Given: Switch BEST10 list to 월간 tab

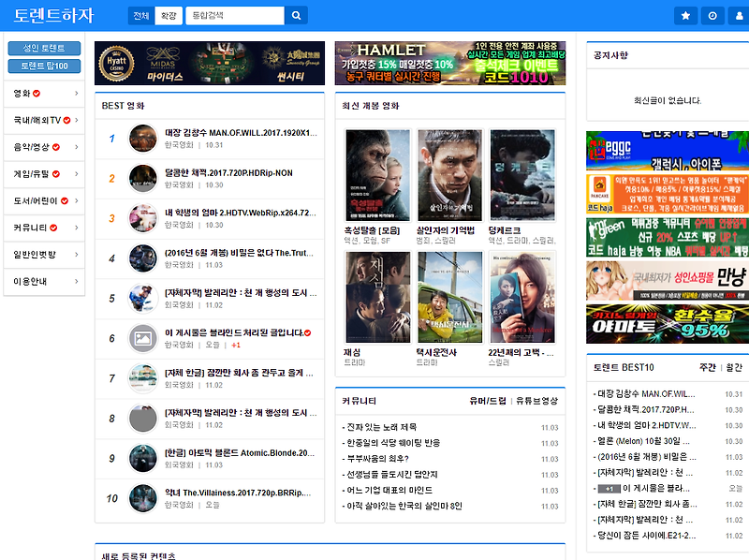Looking at the screenshot, I should [x=734, y=367].
